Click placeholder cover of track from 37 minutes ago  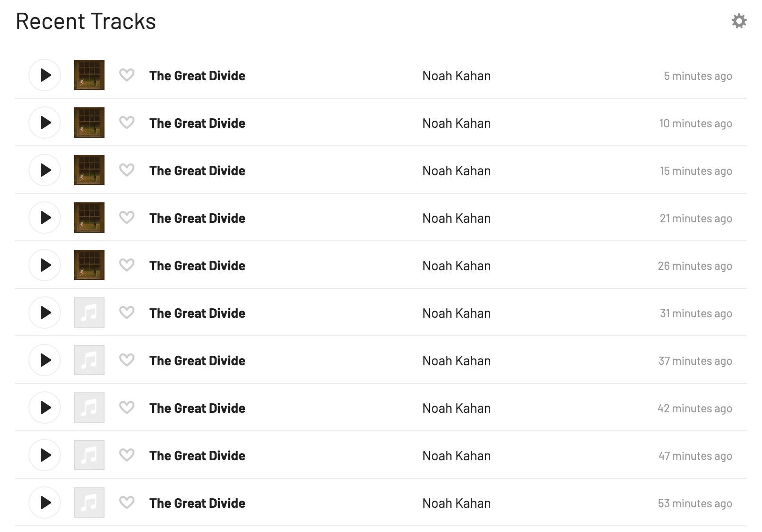(89, 360)
